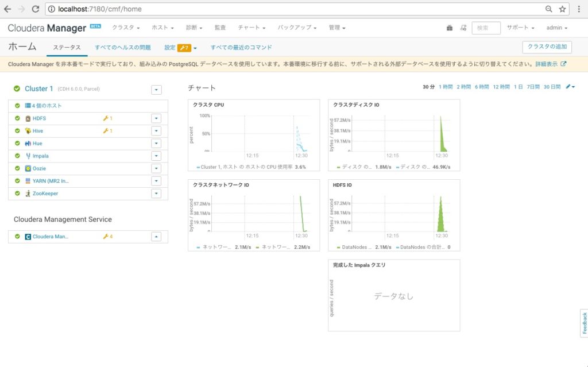Image resolution: width=588 pixels, height=367 pixels.
Task: Open ZooKeeper actions dropdown arrow
Action: click(156, 194)
